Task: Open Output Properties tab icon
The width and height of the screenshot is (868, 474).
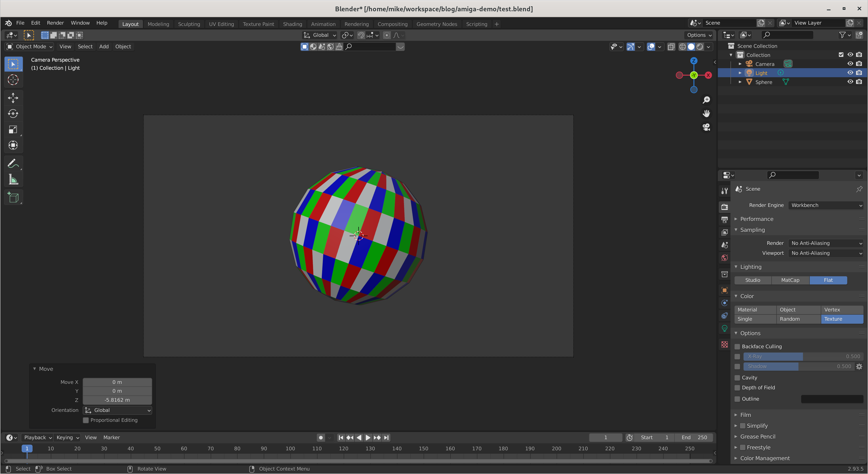Action: pos(724,220)
